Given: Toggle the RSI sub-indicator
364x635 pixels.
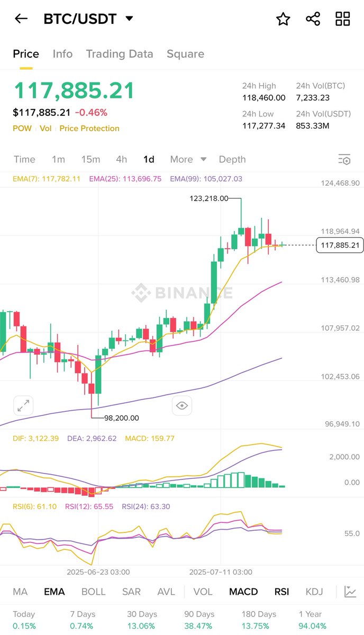Looking at the screenshot, I should coord(281,592).
